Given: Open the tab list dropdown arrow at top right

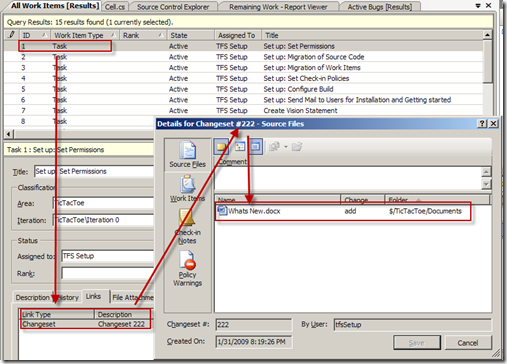Looking at the screenshot, I should (478, 6).
